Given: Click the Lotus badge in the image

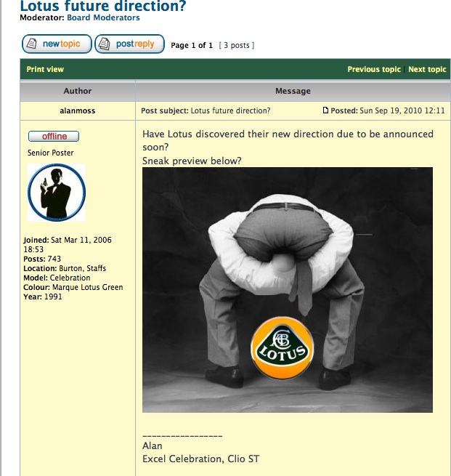Looking at the screenshot, I should click(282, 348).
